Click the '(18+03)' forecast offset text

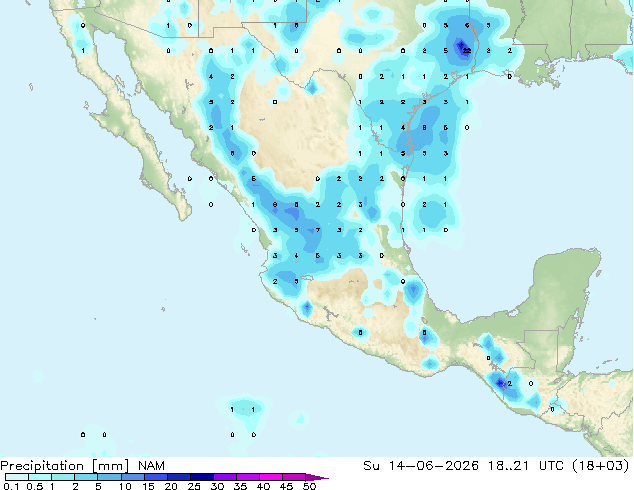pyautogui.click(x=602, y=466)
